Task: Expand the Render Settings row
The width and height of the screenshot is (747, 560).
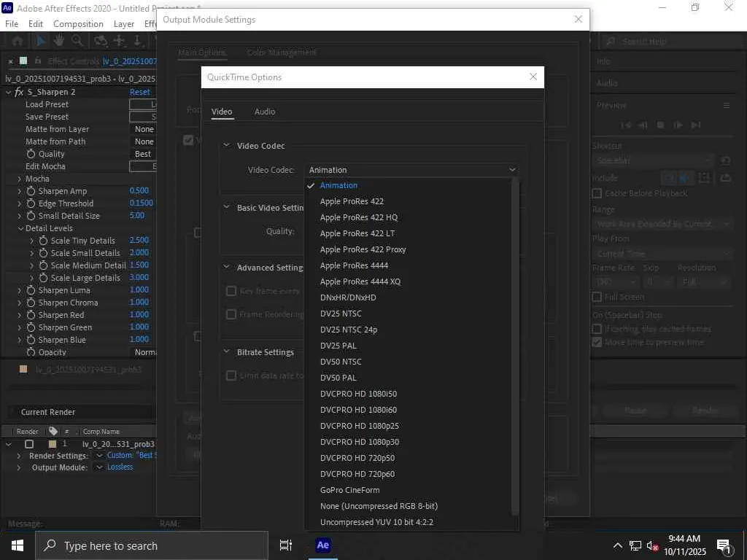Action: click(x=18, y=456)
